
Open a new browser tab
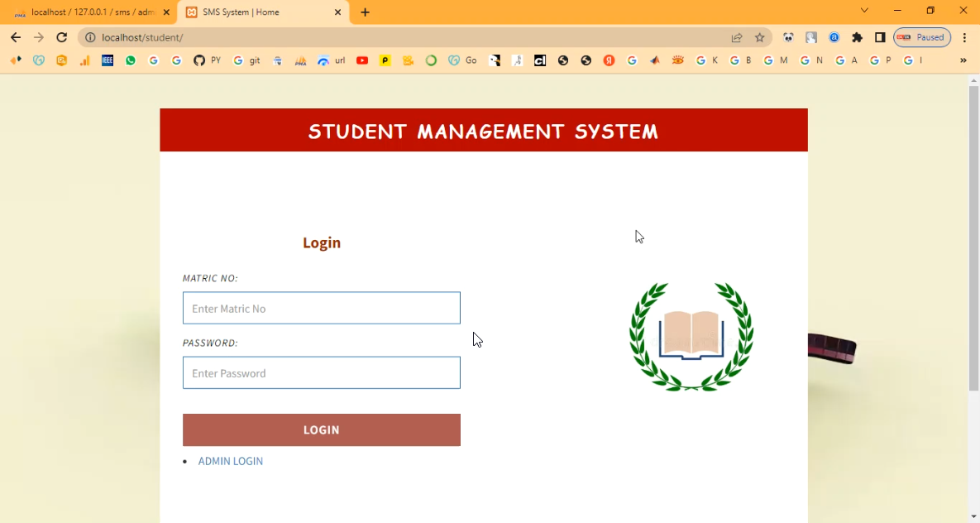(365, 12)
